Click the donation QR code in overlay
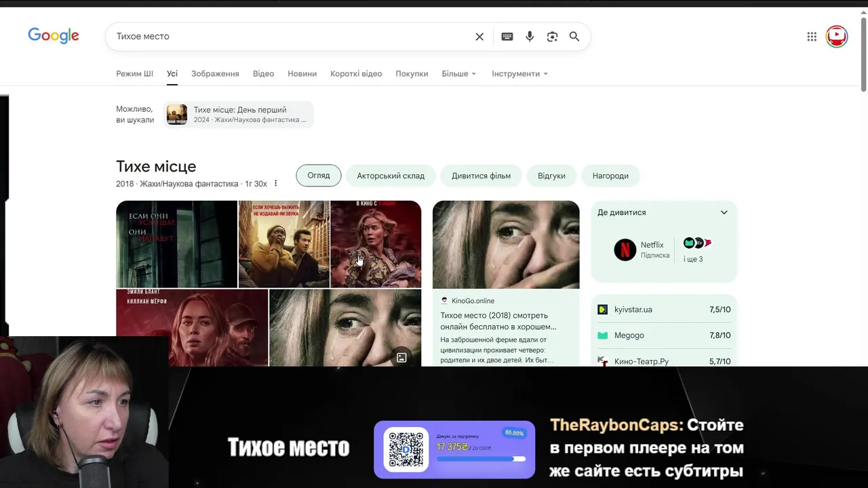Viewport: 868px width, 488px height. pyautogui.click(x=406, y=449)
